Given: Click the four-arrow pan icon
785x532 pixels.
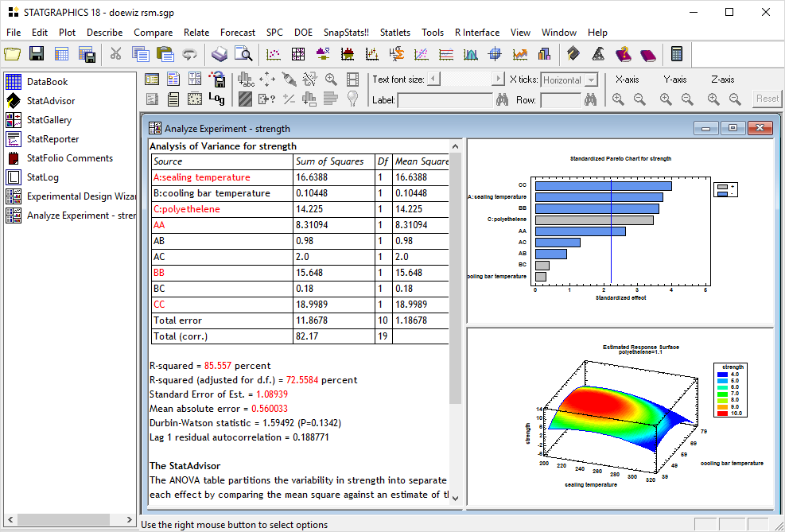Looking at the screenshot, I should click(x=267, y=79).
